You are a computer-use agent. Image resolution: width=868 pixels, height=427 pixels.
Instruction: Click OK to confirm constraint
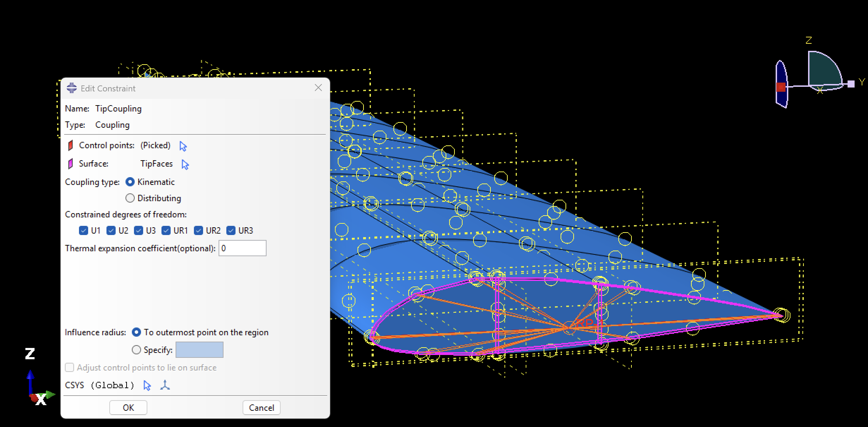coord(128,408)
